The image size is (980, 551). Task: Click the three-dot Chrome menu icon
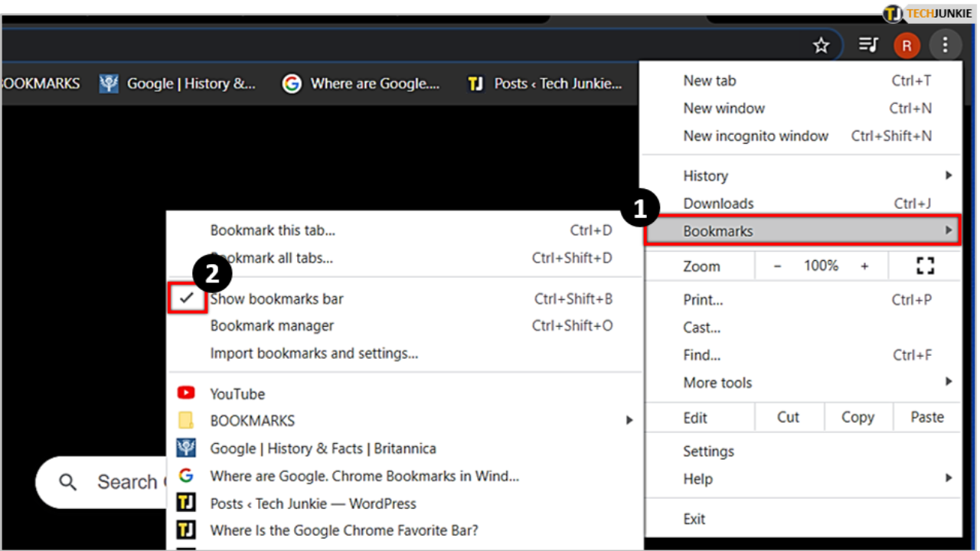946,45
